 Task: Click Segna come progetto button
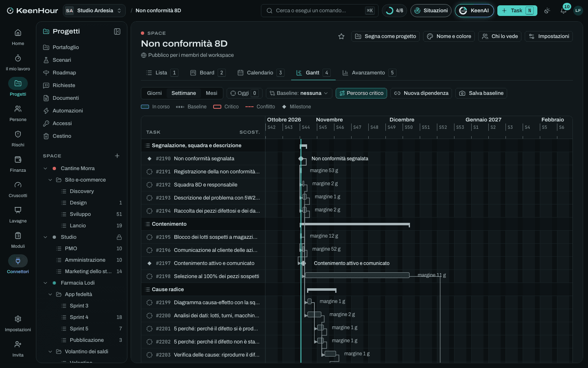(x=385, y=36)
